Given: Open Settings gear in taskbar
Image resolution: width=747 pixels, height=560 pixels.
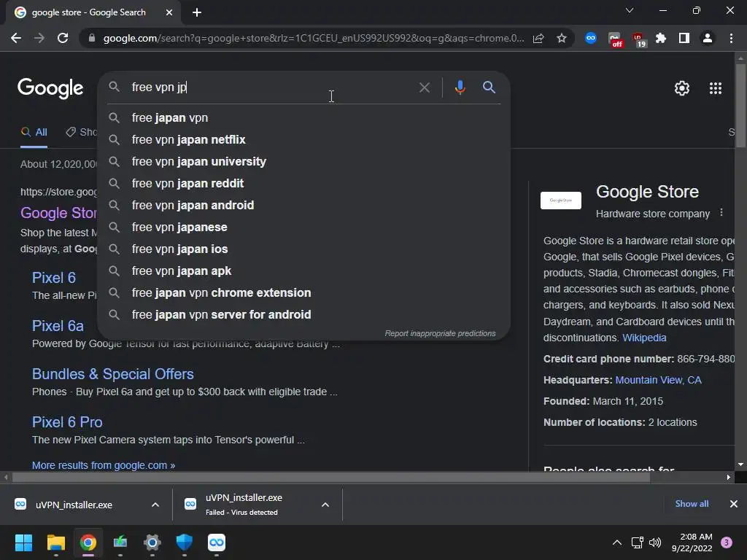Looking at the screenshot, I should click(152, 542).
